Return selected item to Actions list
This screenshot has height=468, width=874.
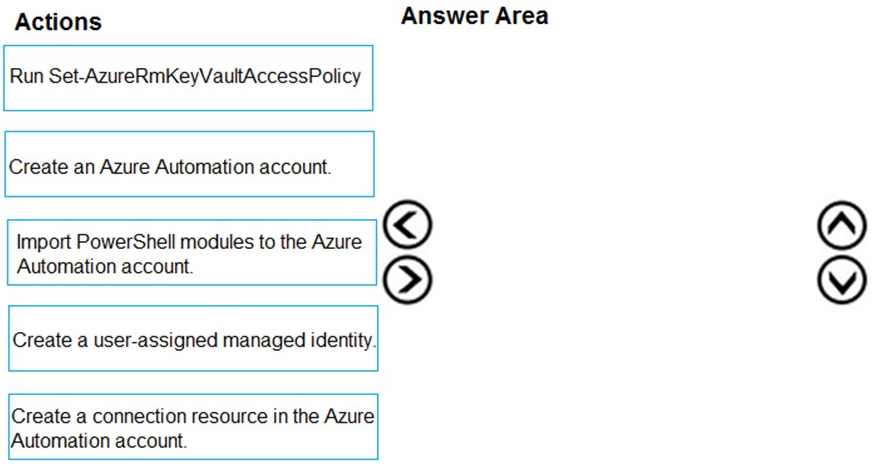(x=408, y=225)
